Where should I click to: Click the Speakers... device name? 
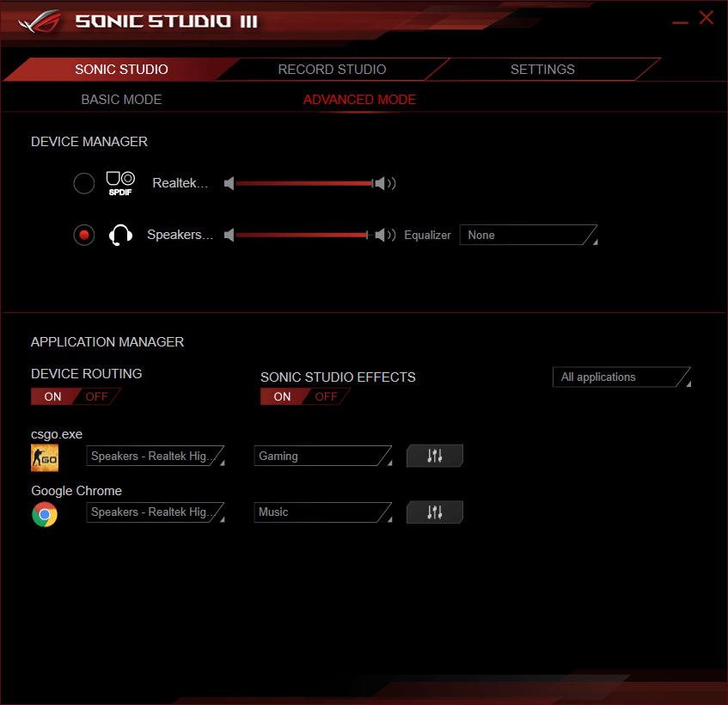(180, 235)
